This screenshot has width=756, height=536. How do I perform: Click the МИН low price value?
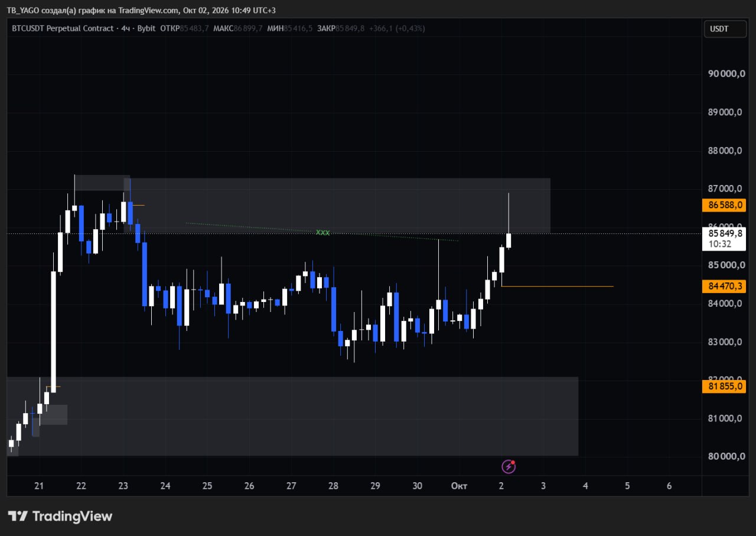(298, 28)
